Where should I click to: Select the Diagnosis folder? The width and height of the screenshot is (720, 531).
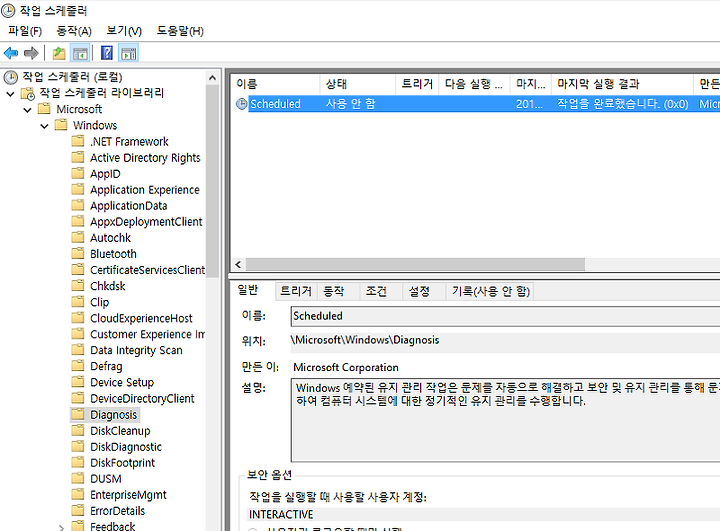(x=113, y=415)
